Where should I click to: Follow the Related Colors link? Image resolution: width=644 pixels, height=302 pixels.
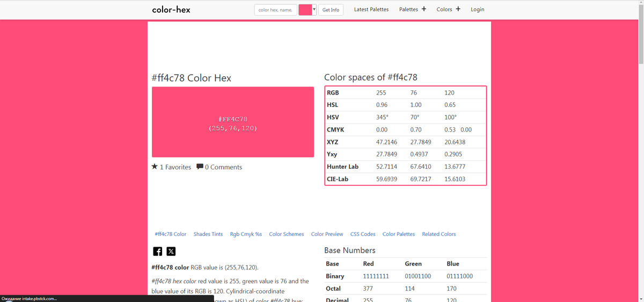click(438, 234)
